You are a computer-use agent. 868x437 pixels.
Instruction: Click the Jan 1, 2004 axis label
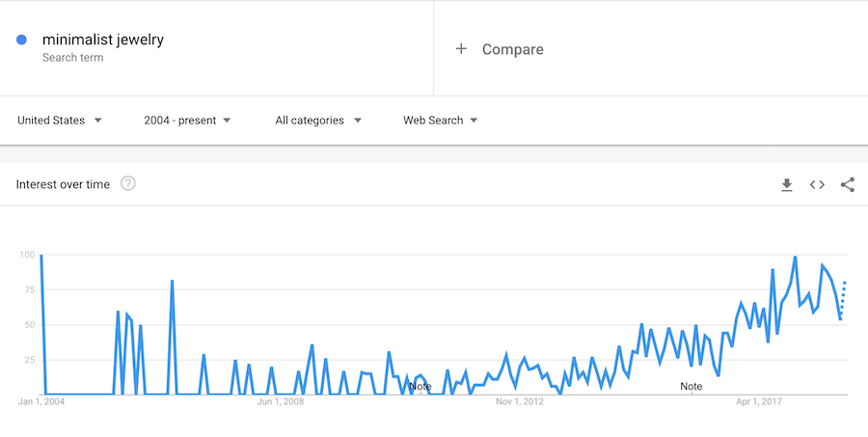click(x=42, y=402)
